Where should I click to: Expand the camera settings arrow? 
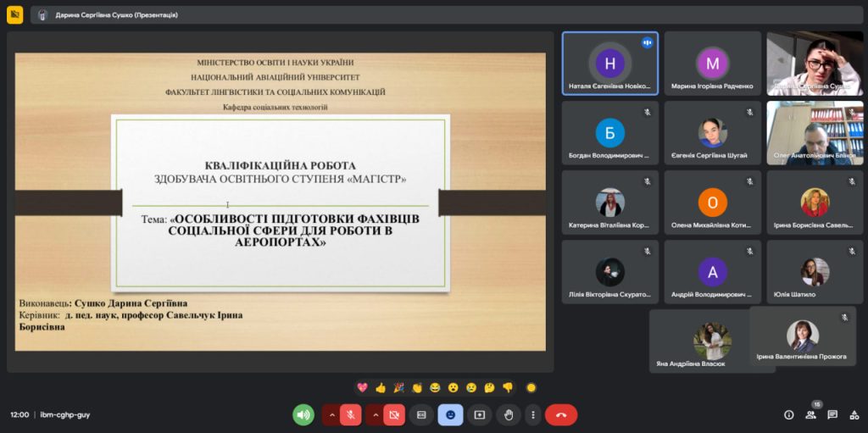(375, 414)
